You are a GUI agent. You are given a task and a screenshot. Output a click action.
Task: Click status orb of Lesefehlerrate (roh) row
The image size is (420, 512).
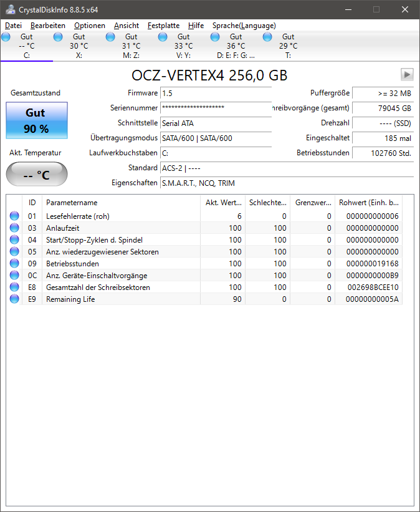(x=14, y=216)
